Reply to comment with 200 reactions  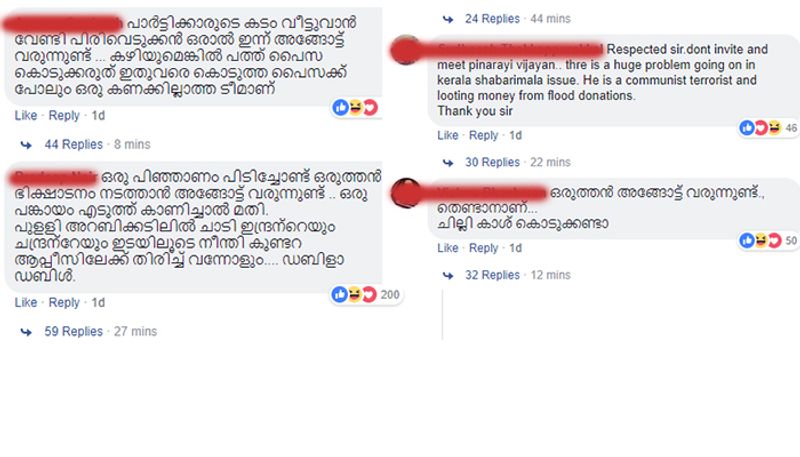64,302
